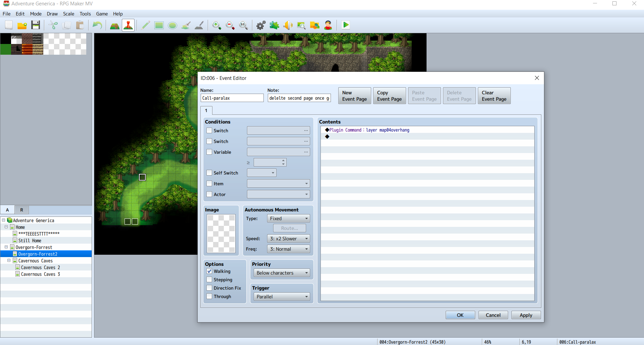The height and width of the screenshot is (345, 644).
Task: Open the Priority dropdown
Action: [282, 273]
